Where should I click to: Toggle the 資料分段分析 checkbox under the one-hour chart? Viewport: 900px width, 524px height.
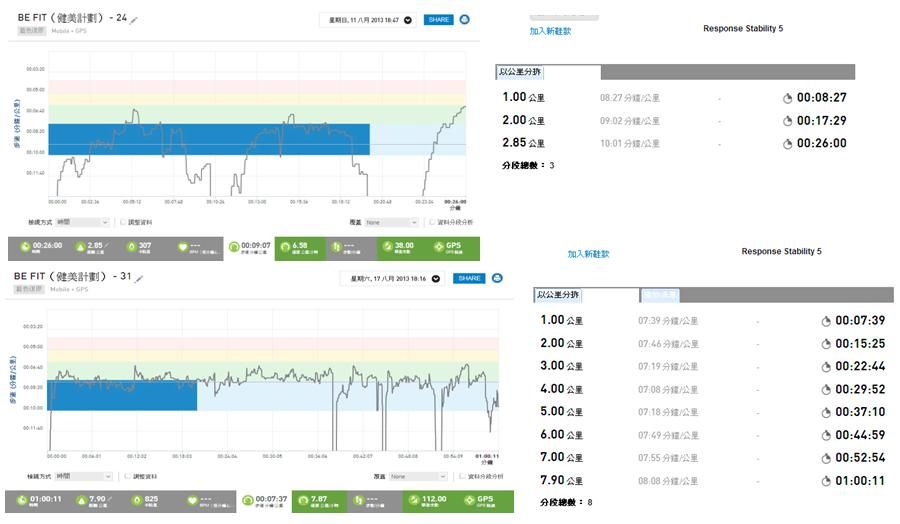tap(462, 476)
